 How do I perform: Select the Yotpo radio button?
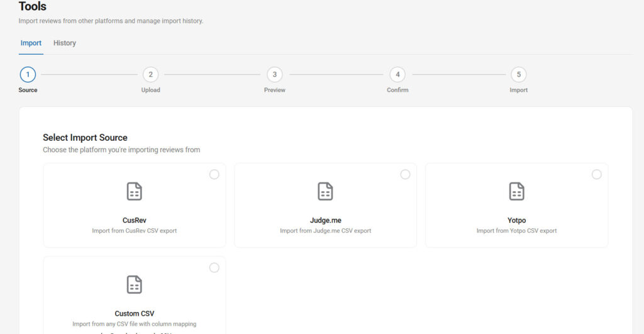[597, 175]
